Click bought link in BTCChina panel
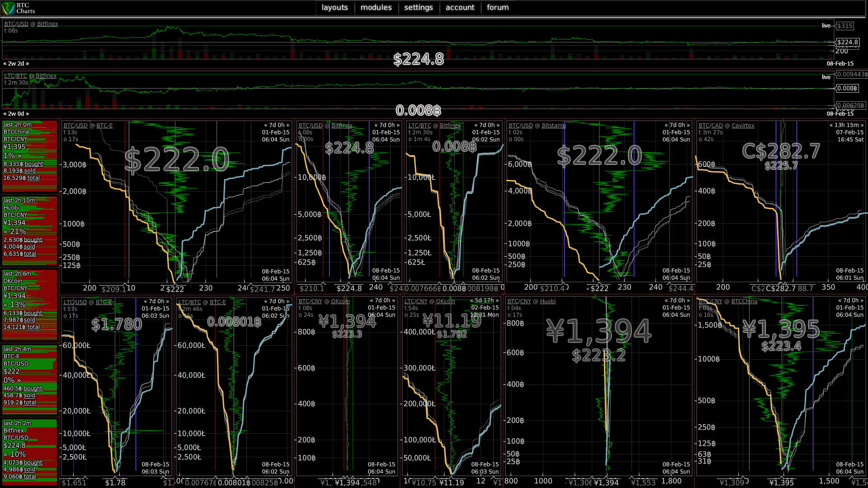Image resolution: width=868 pixels, height=488 pixels. 34,164
